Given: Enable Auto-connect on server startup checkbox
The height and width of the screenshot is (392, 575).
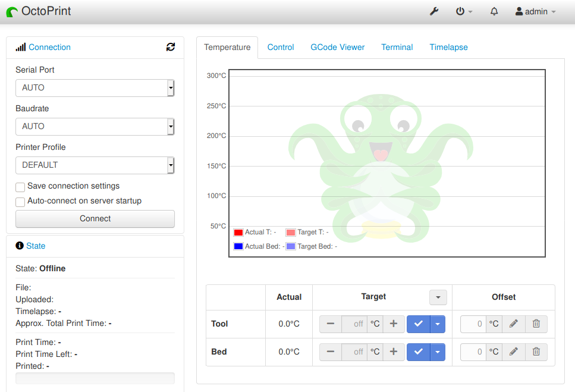Looking at the screenshot, I should point(20,202).
